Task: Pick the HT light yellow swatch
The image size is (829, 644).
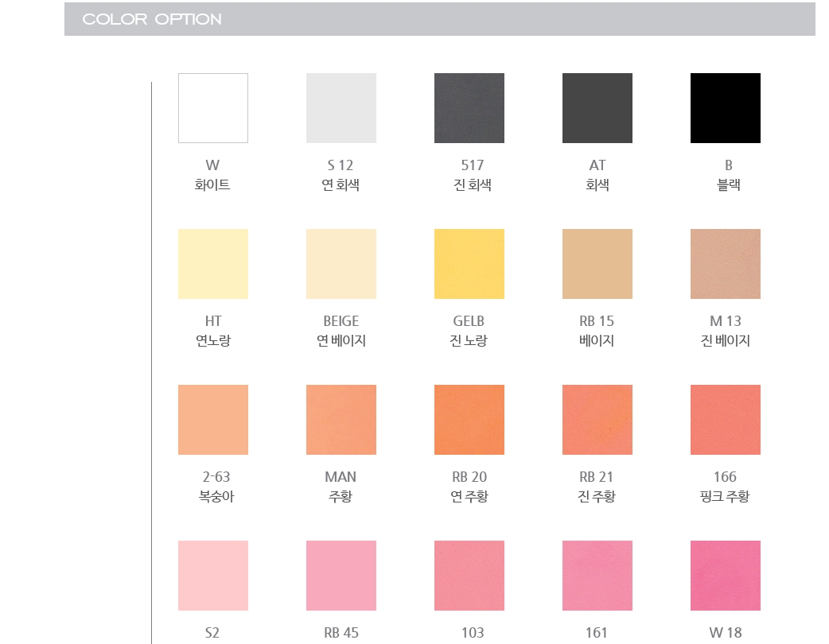Action: pyautogui.click(x=213, y=264)
